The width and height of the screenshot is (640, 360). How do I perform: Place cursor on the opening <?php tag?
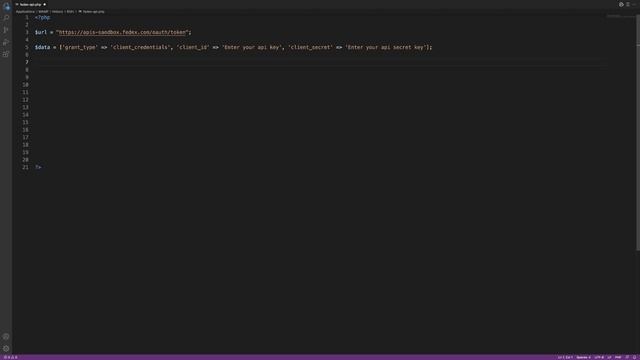point(42,18)
